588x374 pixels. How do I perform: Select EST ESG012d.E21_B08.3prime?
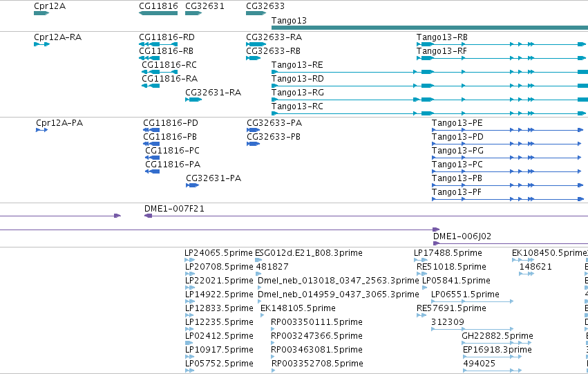(x=309, y=253)
